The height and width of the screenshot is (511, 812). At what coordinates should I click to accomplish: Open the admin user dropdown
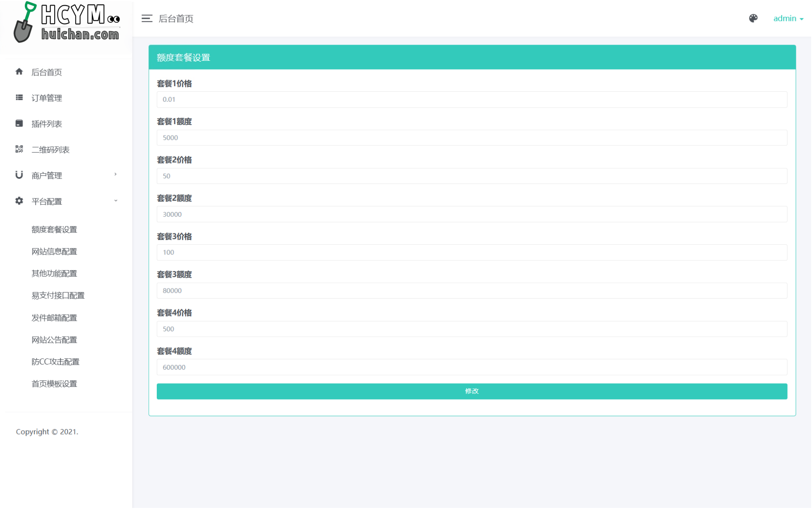click(788, 18)
